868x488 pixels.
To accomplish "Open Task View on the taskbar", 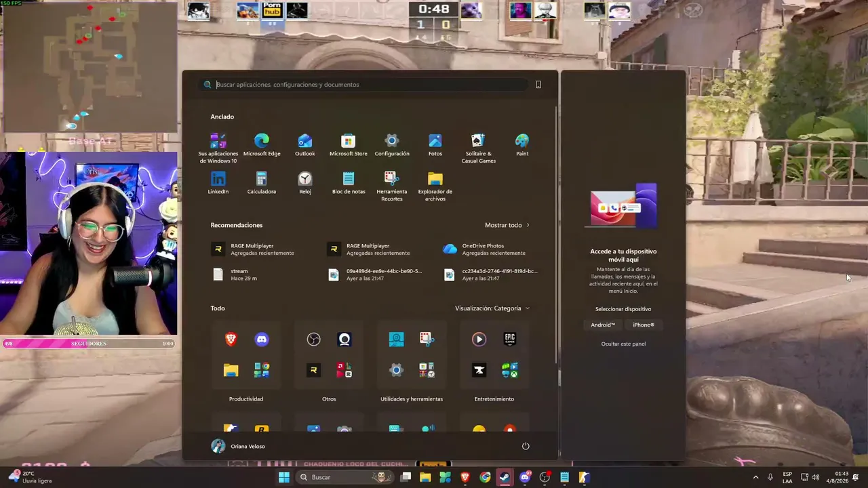I will coord(406,477).
